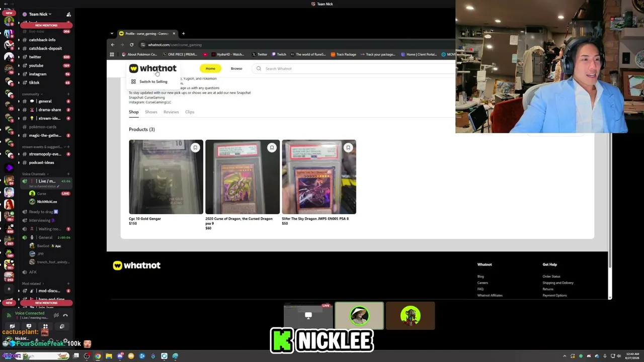Click the browser address bar URL

pyautogui.click(x=175, y=45)
